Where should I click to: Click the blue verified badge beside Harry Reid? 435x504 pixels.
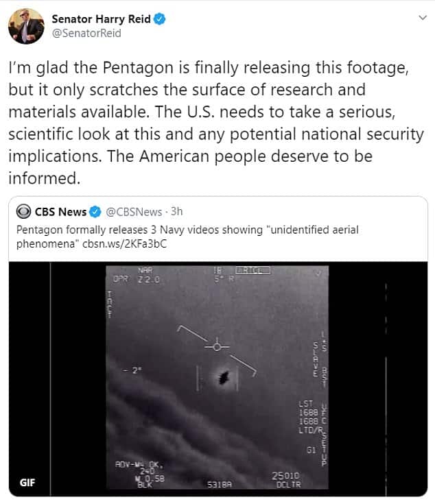(159, 19)
